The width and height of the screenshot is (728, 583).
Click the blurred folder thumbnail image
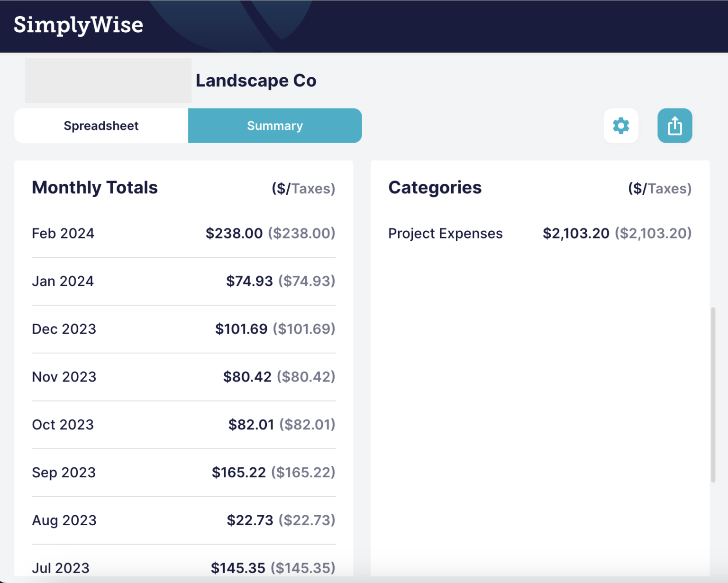coord(108,81)
